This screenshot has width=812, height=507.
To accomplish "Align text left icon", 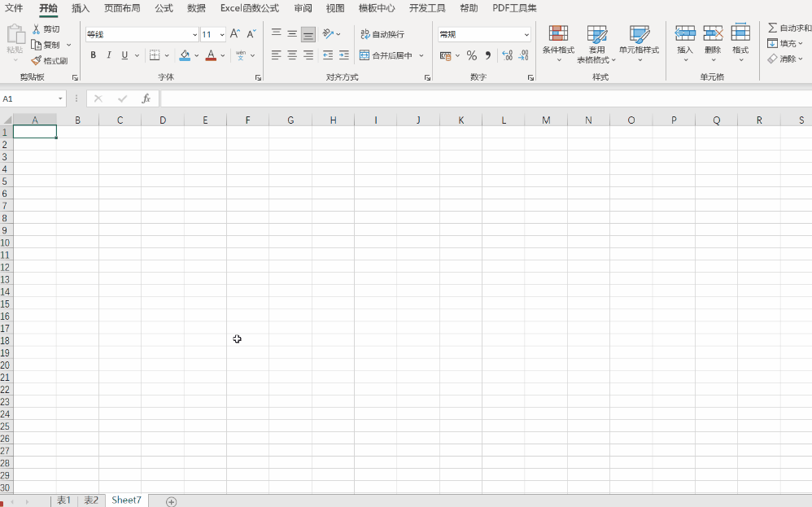I will pyautogui.click(x=277, y=55).
